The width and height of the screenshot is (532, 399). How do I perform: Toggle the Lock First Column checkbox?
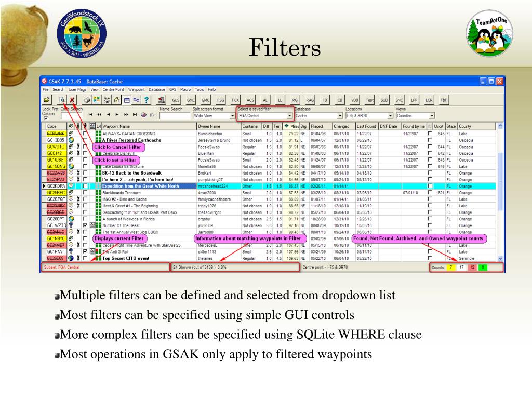pos(46,118)
